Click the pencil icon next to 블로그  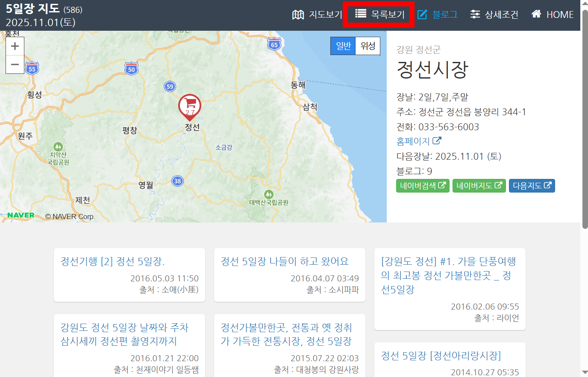(422, 14)
